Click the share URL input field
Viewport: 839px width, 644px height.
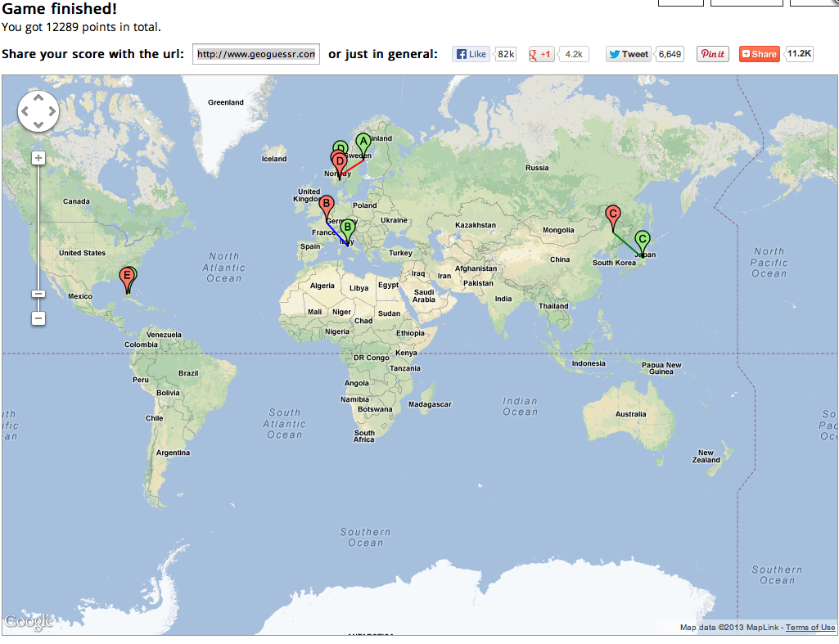[x=255, y=54]
